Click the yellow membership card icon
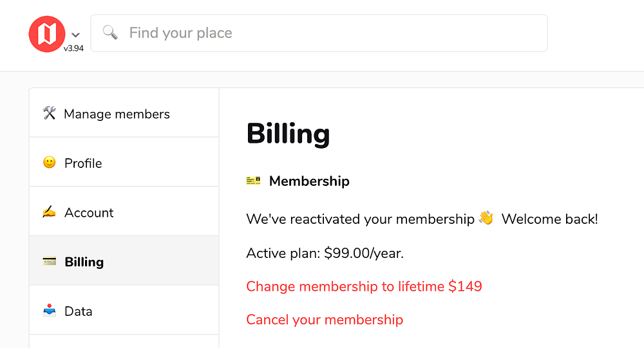644x348 pixels. [253, 181]
